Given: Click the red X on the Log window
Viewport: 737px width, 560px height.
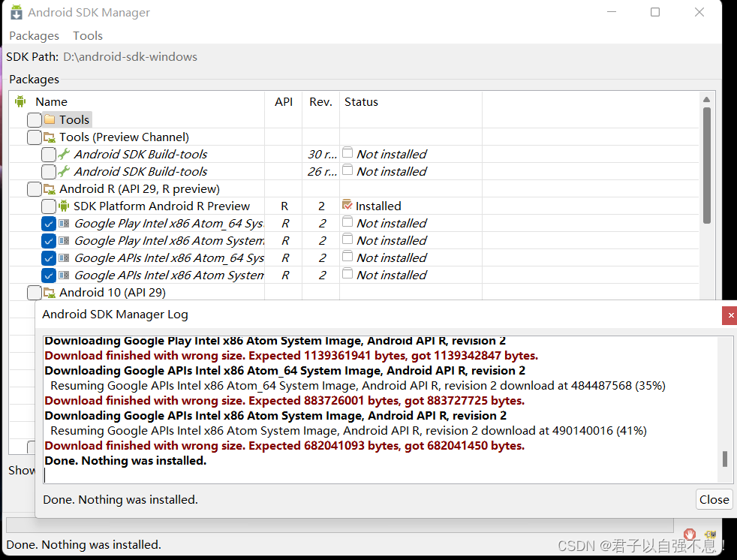Looking at the screenshot, I should point(730,315).
